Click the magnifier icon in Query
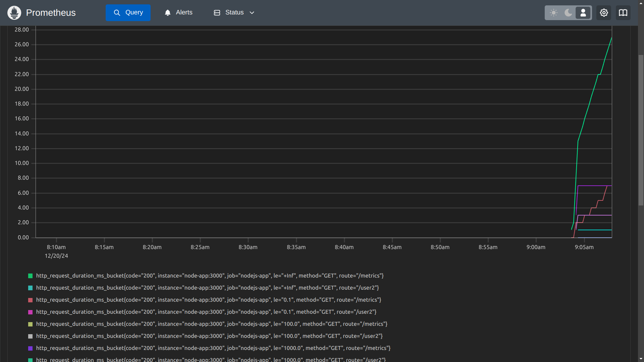This screenshot has height=362, width=644. 117,13
